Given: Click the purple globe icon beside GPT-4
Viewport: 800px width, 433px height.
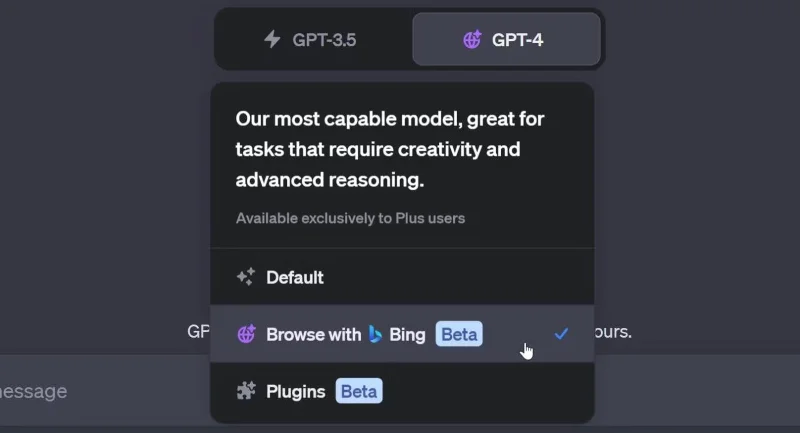Looking at the screenshot, I should tap(472, 39).
